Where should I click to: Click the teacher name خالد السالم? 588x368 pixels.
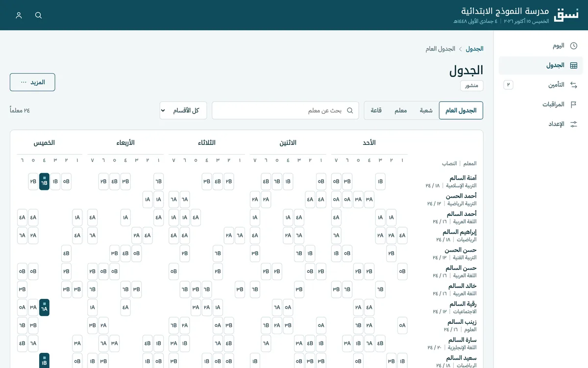click(x=463, y=286)
